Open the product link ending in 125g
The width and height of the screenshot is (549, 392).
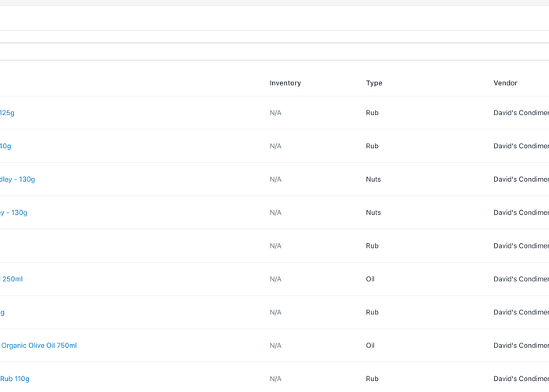pos(7,113)
